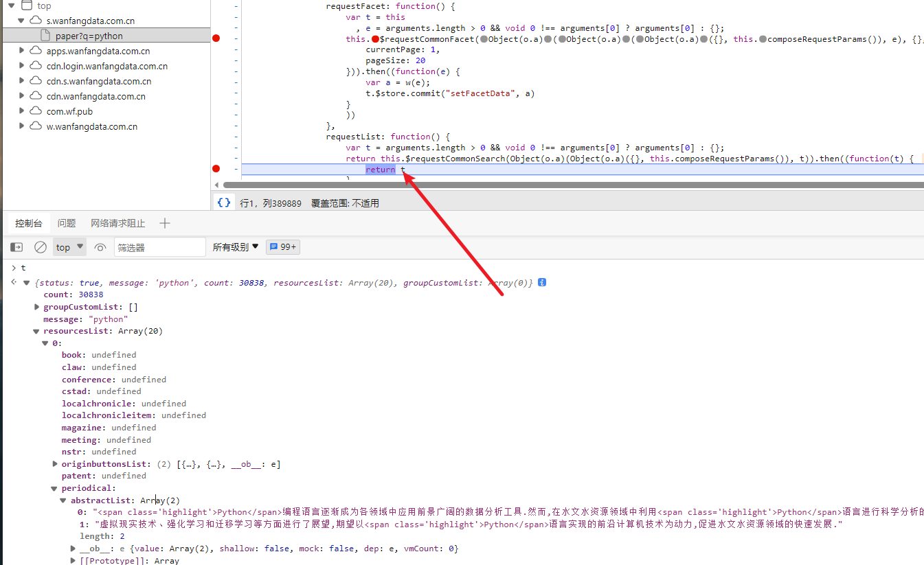
Task: Click the cloud icon for apps.wanfangdata.com.cn
Action: click(x=36, y=51)
